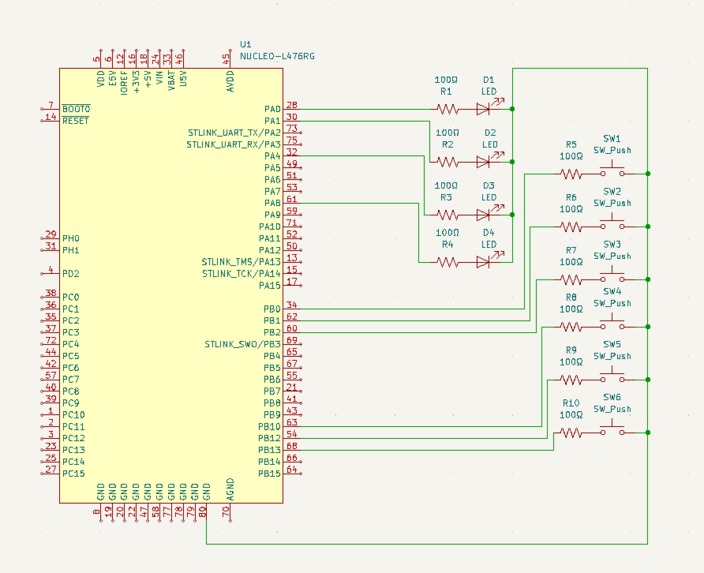Click the PB10 pin label

pos(269,427)
